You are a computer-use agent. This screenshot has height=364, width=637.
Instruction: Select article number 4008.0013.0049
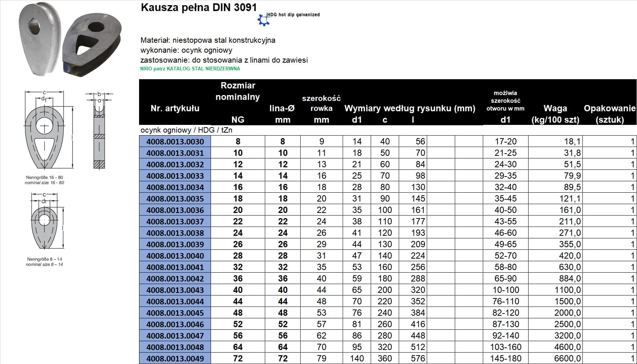pos(175,358)
